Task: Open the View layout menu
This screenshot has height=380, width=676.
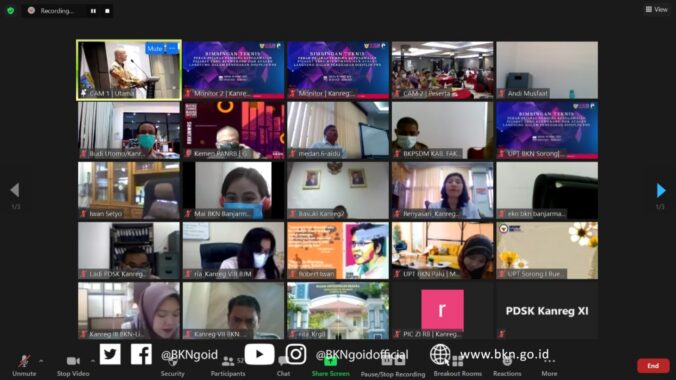Action: click(x=657, y=9)
